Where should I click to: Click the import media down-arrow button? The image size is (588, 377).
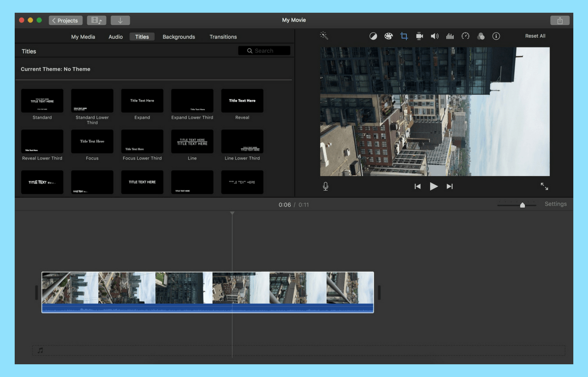[120, 21]
